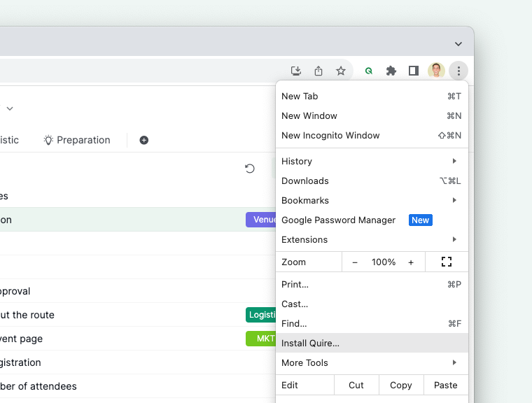Click Paste in the Edit row
532x403 pixels.
tap(446, 385)
